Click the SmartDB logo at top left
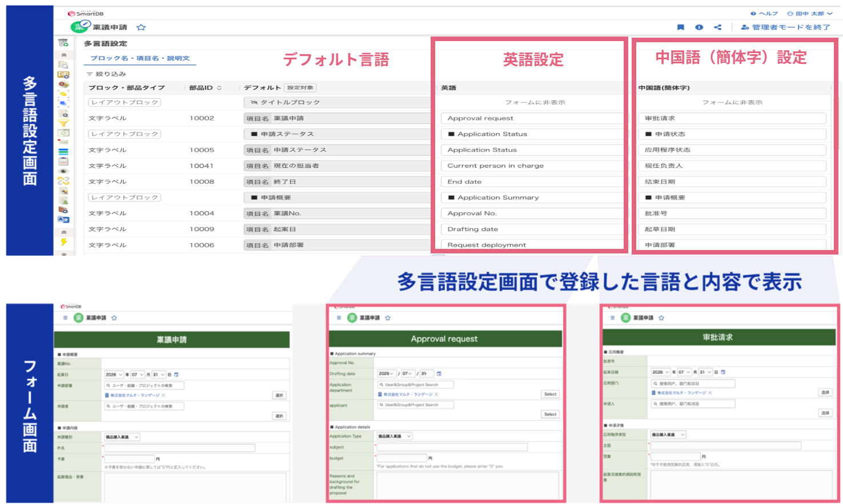 click(86, 14)
